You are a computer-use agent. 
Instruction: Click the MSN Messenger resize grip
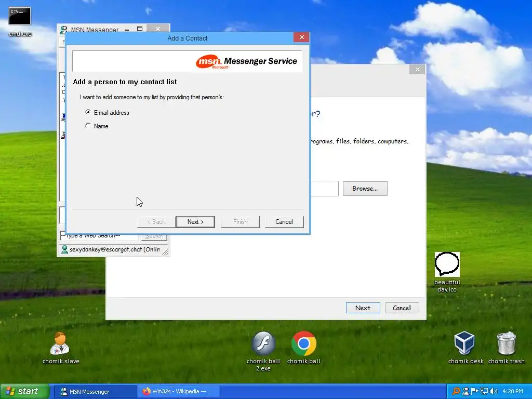coord(165,251)
